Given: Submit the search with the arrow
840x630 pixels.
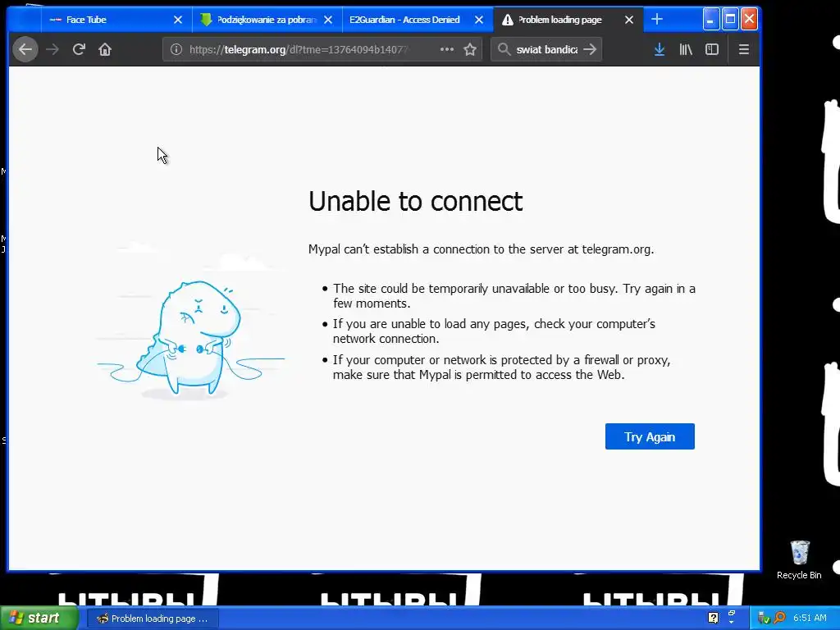Looking at the screenshot, I should point(590,49).
